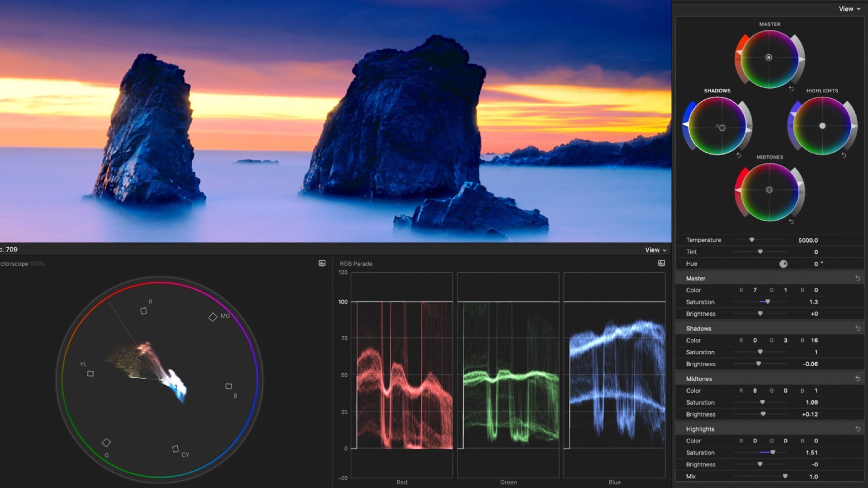Image resolution: width=868 pixels, height=488 pixels.
Task: Click the Midtones Brightness value +0.12
Action: [x=810, y=414]
